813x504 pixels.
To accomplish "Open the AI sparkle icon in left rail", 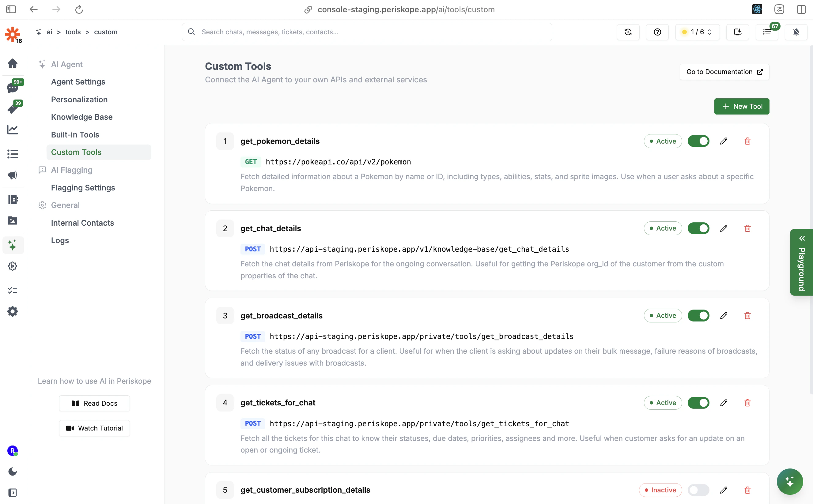I will [13, 245].
